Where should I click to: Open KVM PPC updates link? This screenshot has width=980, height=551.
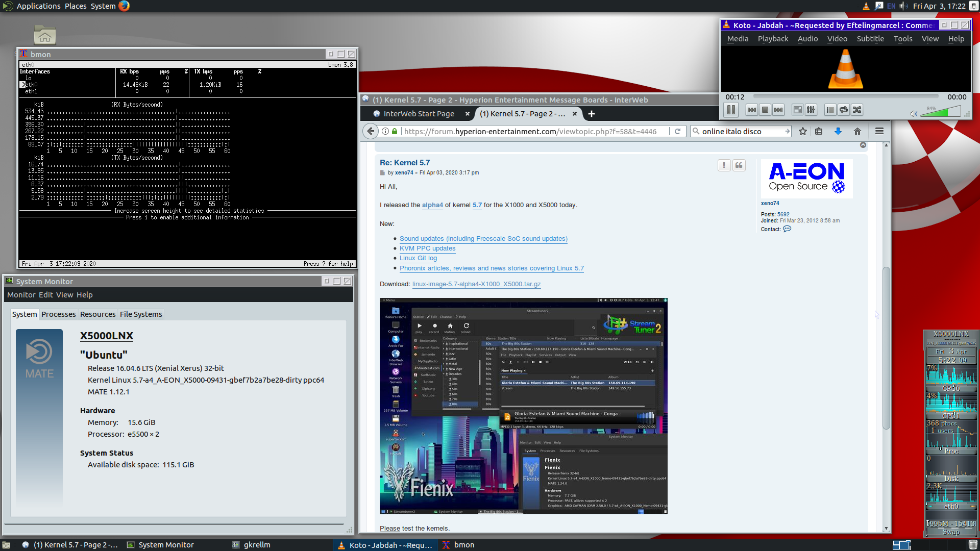tap(427, 248)
